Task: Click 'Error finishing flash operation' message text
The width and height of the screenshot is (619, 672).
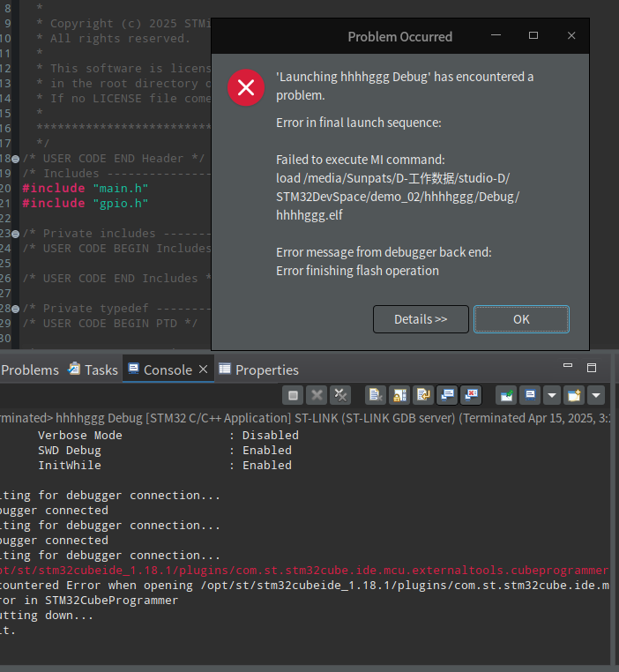Action: coord(357,271)
